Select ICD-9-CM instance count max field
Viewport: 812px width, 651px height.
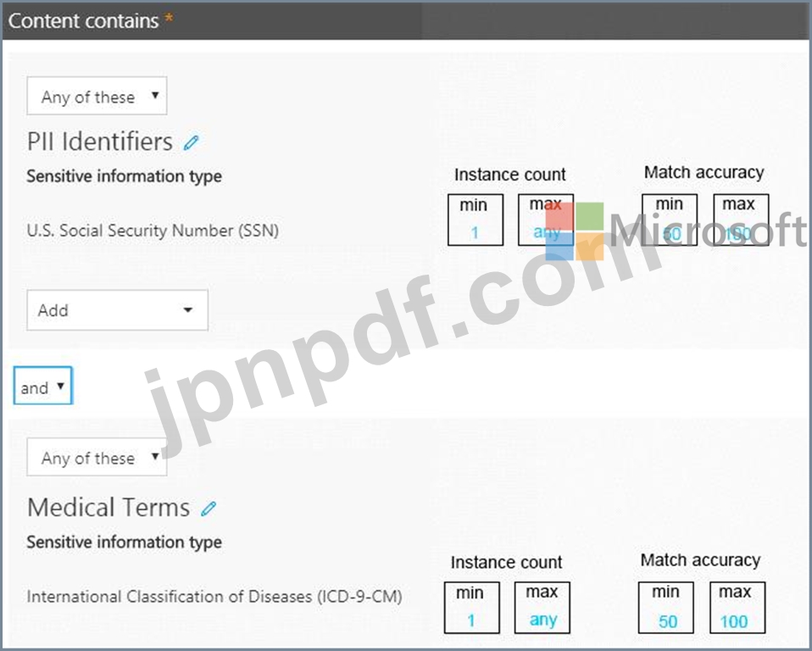coord(542,608)
